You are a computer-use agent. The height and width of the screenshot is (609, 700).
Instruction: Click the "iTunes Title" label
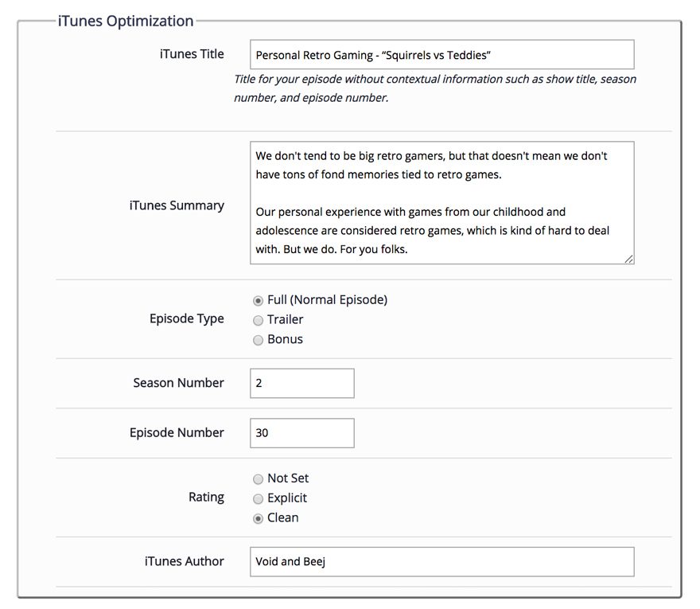(x=191, y=54)
